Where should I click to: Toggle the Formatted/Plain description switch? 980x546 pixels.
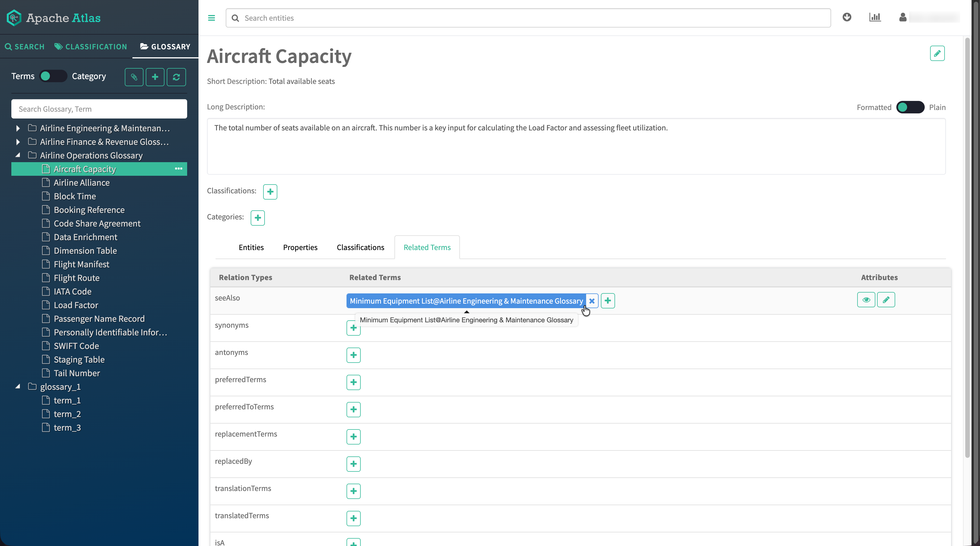(910, 107)
